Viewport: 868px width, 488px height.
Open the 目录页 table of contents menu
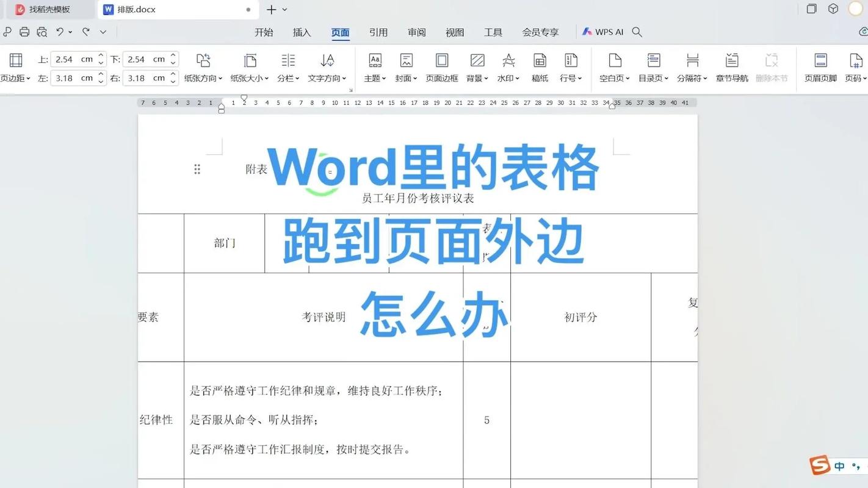[654, 67]
